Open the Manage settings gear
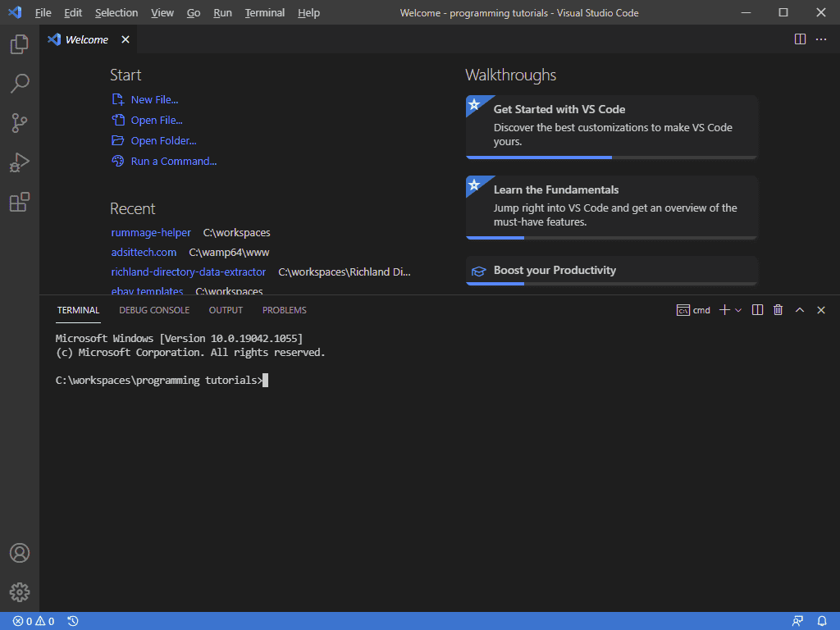This screenshot has width=840, height=630. click(20, 592)
